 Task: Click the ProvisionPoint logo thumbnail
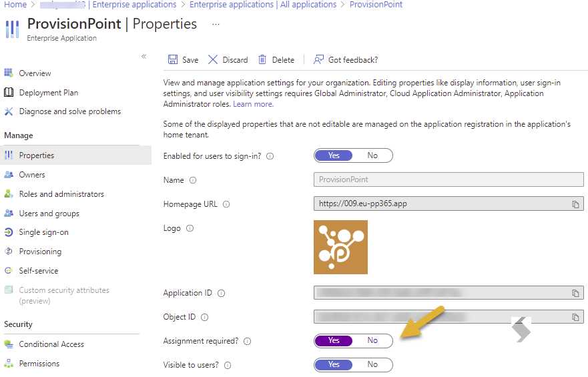tap(340, 247)
